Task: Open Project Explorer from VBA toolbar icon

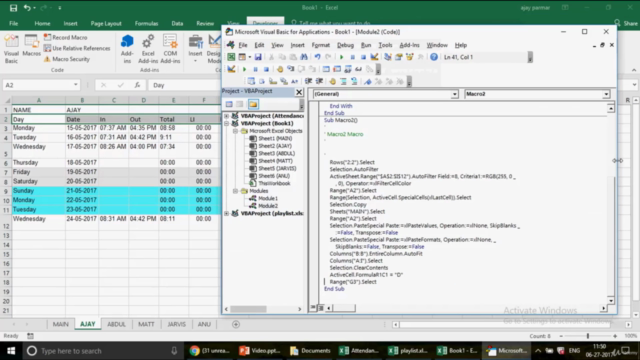Action: pyautogui.click(x=388, y=57)
